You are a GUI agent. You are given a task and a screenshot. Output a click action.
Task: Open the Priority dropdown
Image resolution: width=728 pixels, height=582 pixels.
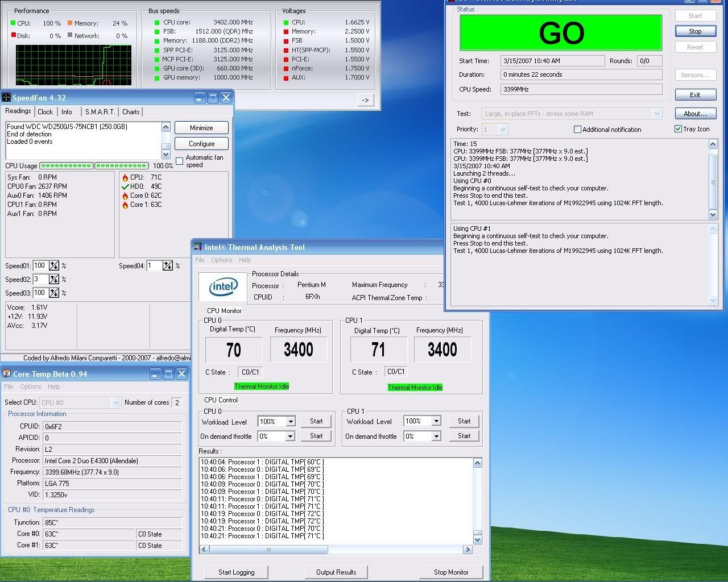pos(503,130)
